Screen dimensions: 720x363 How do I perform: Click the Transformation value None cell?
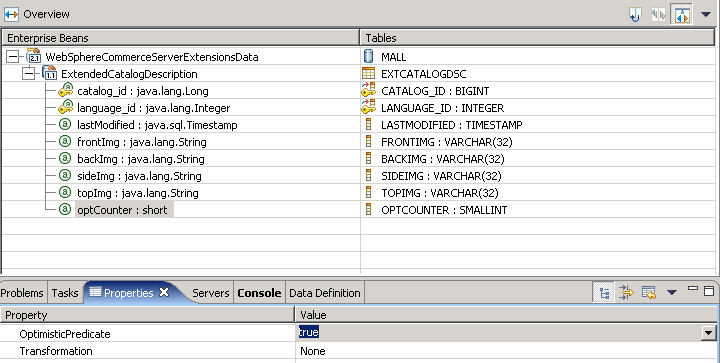click(506, 351)
